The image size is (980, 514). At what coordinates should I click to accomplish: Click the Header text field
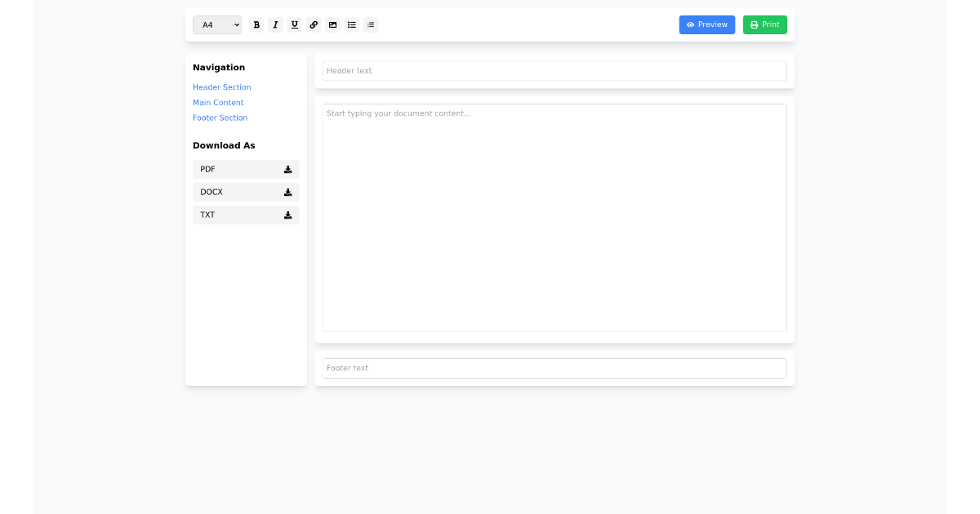coord(554,70)
